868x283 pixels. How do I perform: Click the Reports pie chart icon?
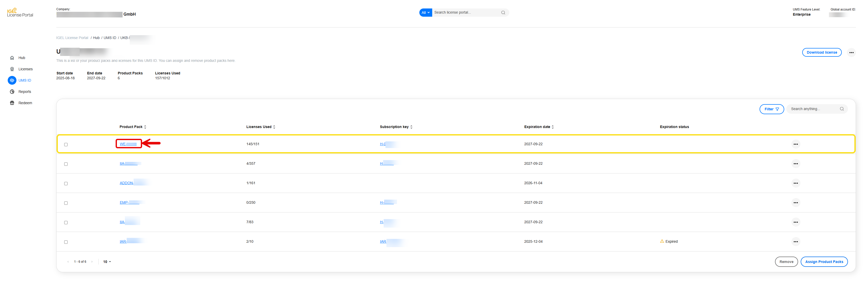pyautogui.click(x=12, y=92)
